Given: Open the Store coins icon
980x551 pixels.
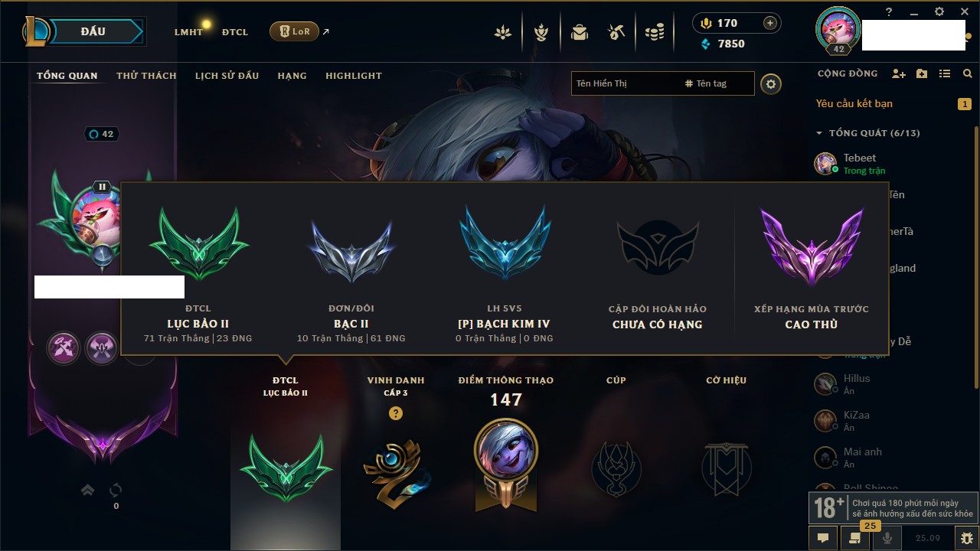Looking at the screenshot, I should click(x=654, y=32).
